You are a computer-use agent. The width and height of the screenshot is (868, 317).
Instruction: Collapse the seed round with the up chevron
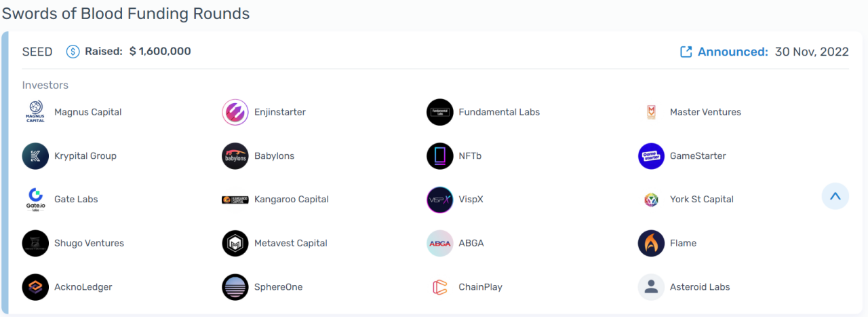pyautogui.click(x=835, y=196)
